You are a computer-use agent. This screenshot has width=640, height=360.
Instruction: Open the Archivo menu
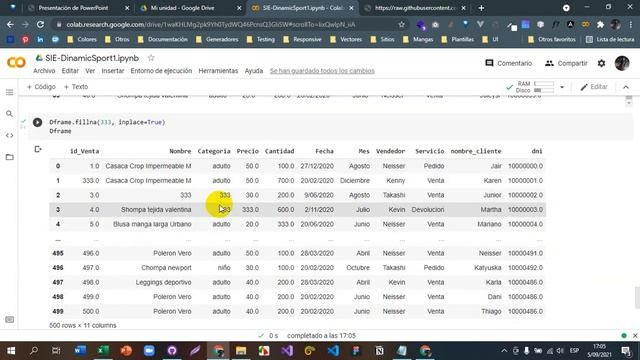(44, 71)
